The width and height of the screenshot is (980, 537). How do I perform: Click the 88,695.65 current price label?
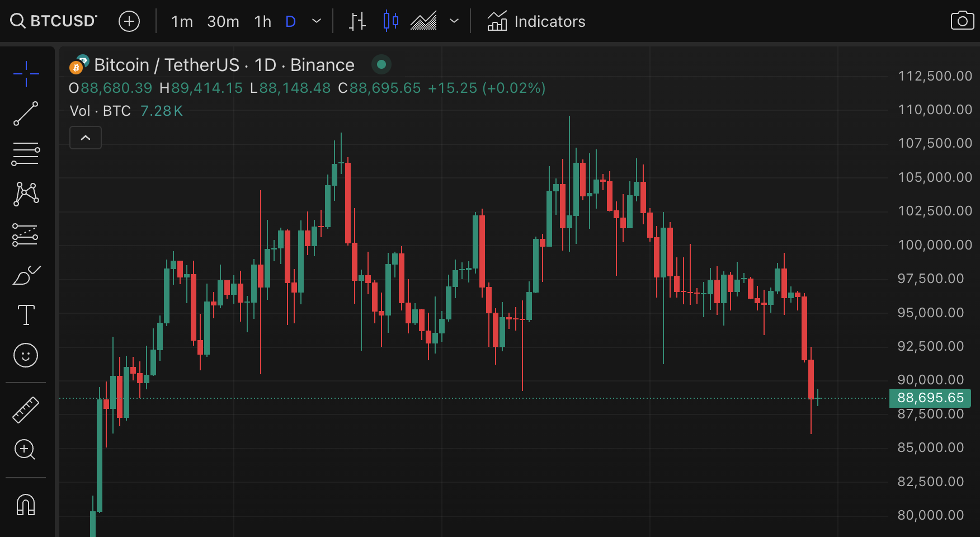(930, 398)
